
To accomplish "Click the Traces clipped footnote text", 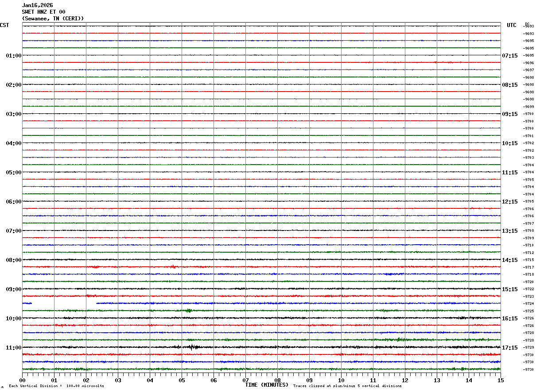I will (347, 386).
